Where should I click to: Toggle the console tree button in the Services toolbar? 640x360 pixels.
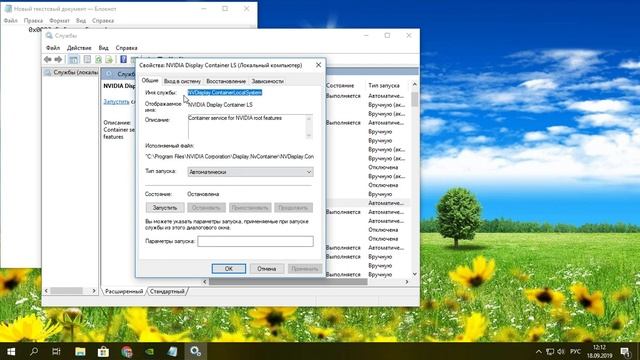[73, 60]
